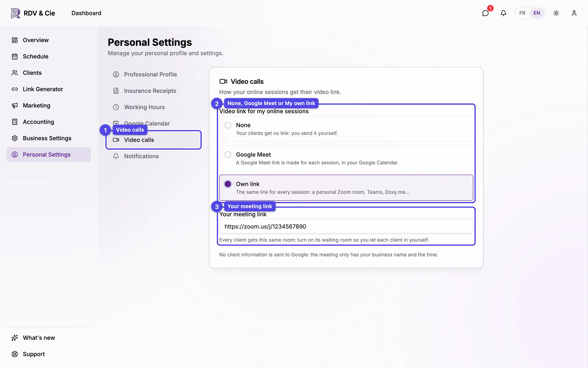Image resolution: width=588 pixels, height=368 pixels.
Task: Click the Business Settings gear icon
Action: point(14,138)
